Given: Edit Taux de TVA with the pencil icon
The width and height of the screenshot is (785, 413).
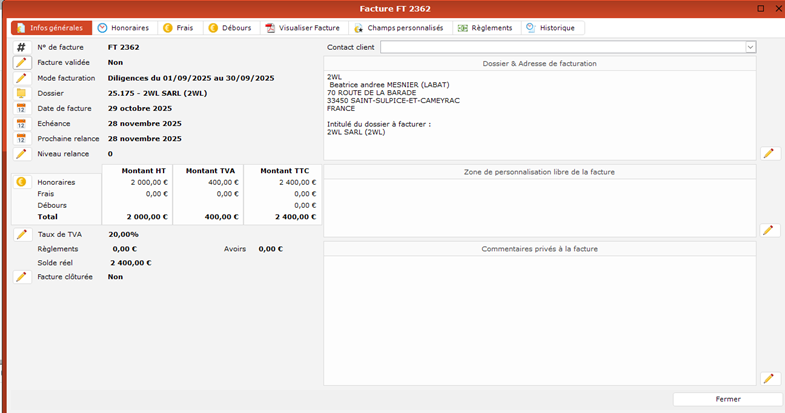Looking at the screenshot, I should tap(21, 234).
